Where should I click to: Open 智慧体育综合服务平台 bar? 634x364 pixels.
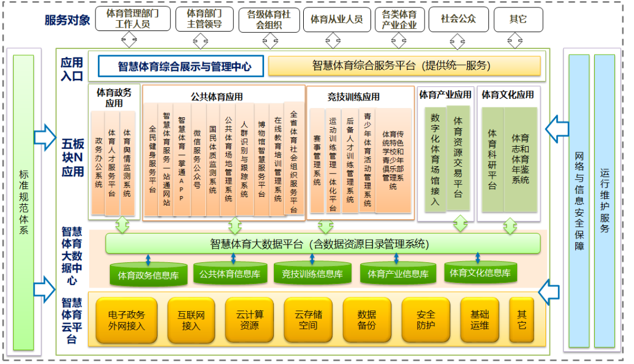404,66
